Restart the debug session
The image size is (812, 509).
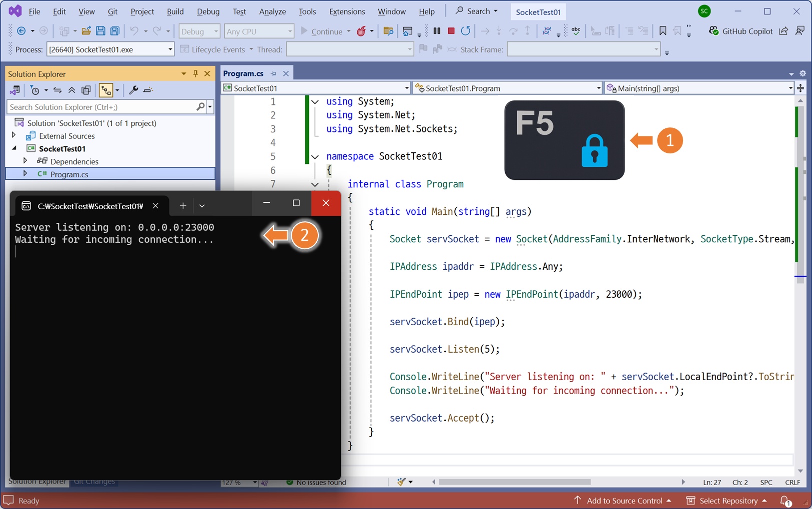[466, 31]
